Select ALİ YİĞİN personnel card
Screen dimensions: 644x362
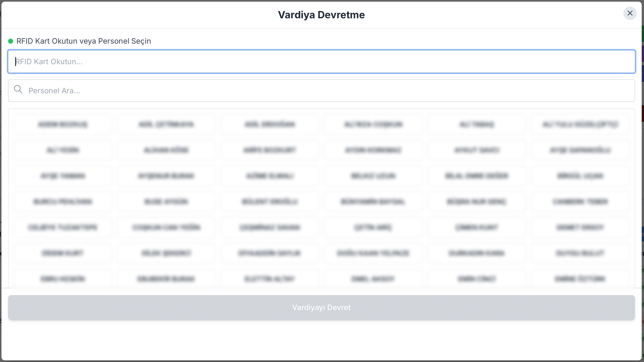point(62,150)
